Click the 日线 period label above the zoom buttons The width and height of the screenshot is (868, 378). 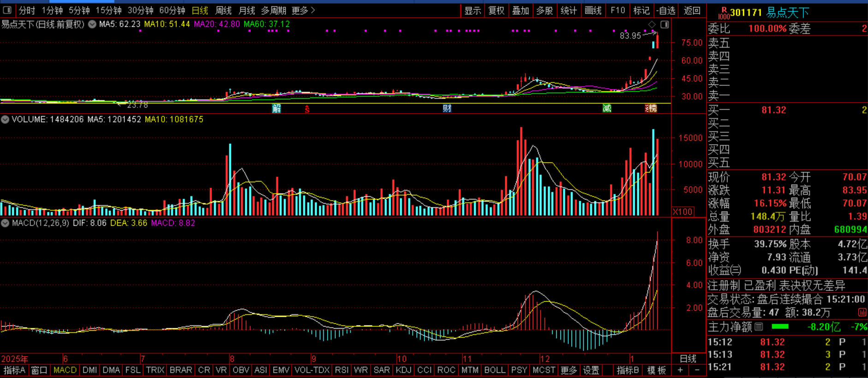[688, 359]
